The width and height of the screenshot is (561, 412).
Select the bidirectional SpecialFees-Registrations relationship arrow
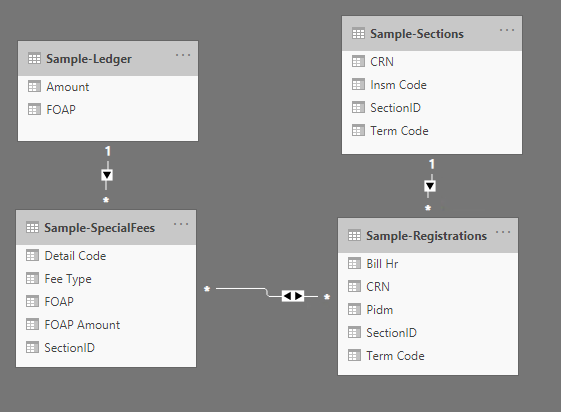[x=293, y=296]
